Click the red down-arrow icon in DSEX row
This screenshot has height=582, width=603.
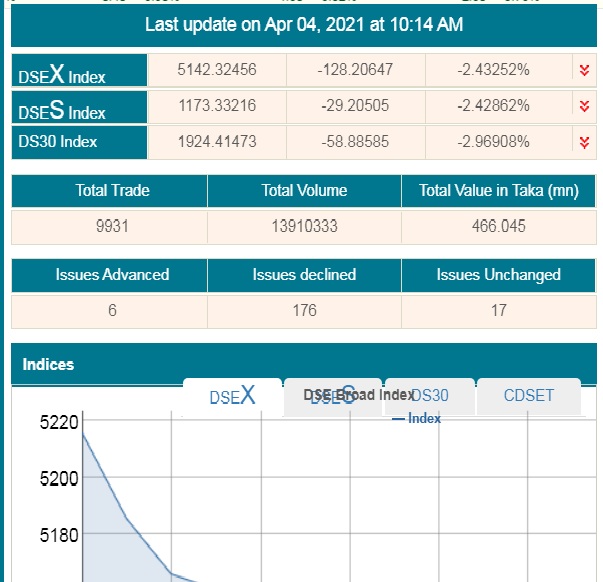tap(584, 70)
